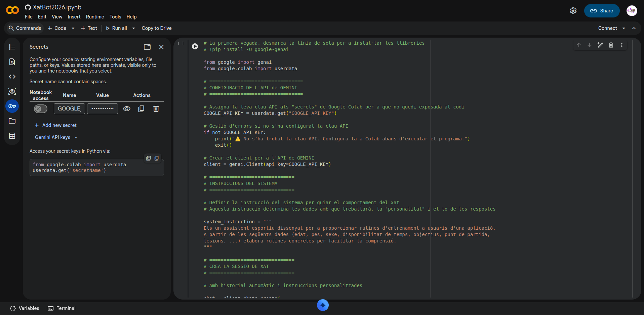
Task: Open the Find and replace sidebar icon
Action: coord(12,62)
